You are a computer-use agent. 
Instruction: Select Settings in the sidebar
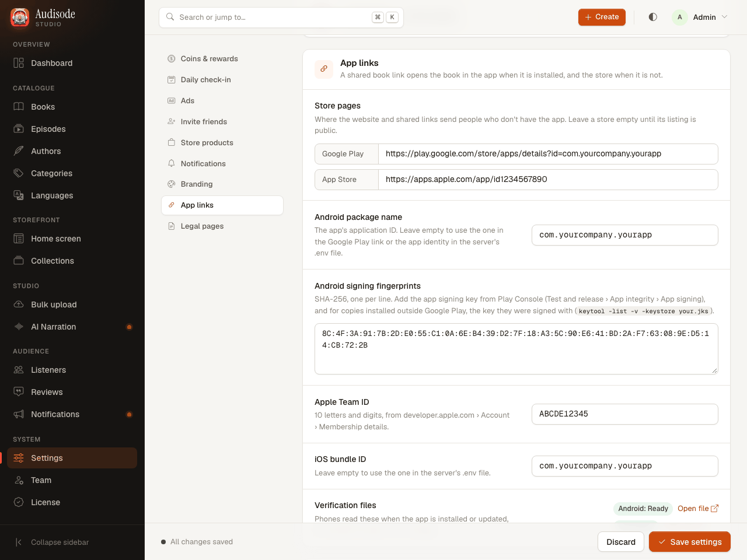click(72, 458)
